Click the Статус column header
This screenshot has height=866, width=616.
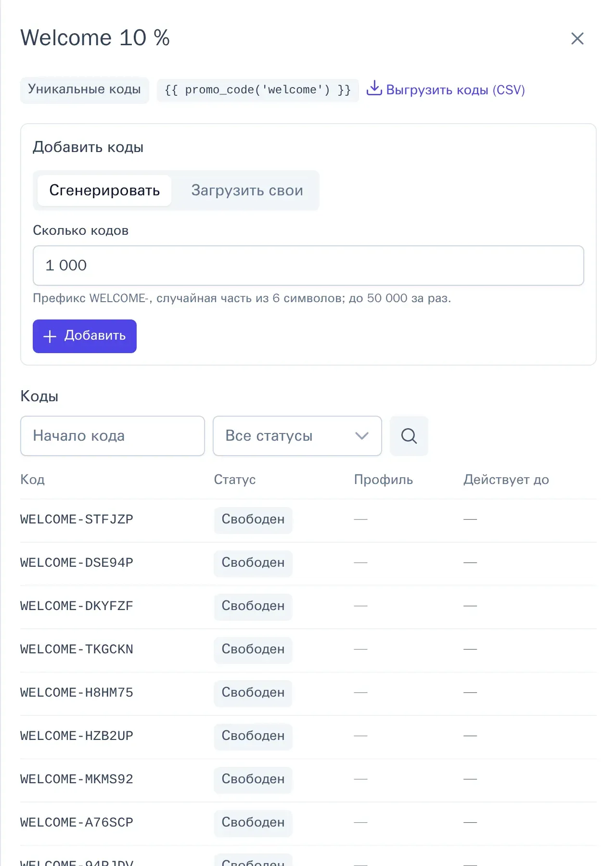235,480
